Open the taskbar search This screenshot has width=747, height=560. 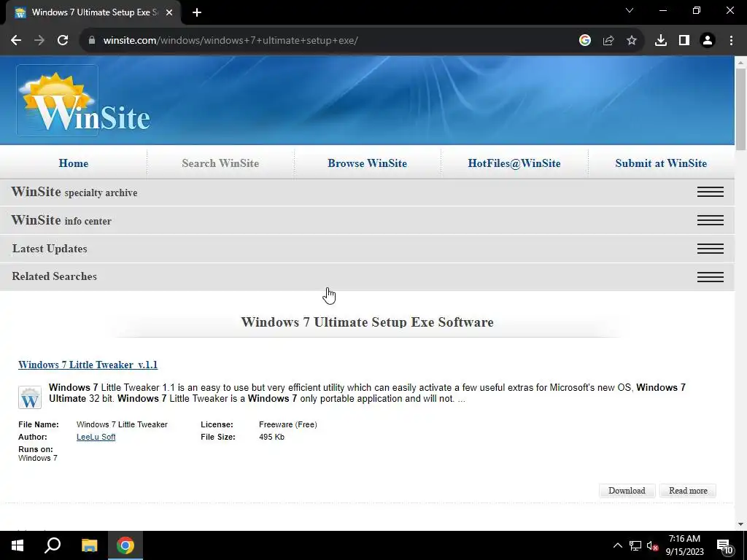pyautogui.click(x=53, y=545)
